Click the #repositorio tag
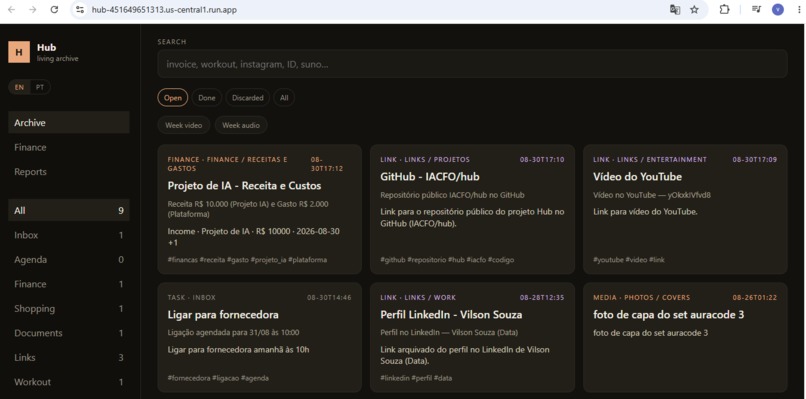Image resolution: width=806 pixels, height=399 pixels. [427, 260]
